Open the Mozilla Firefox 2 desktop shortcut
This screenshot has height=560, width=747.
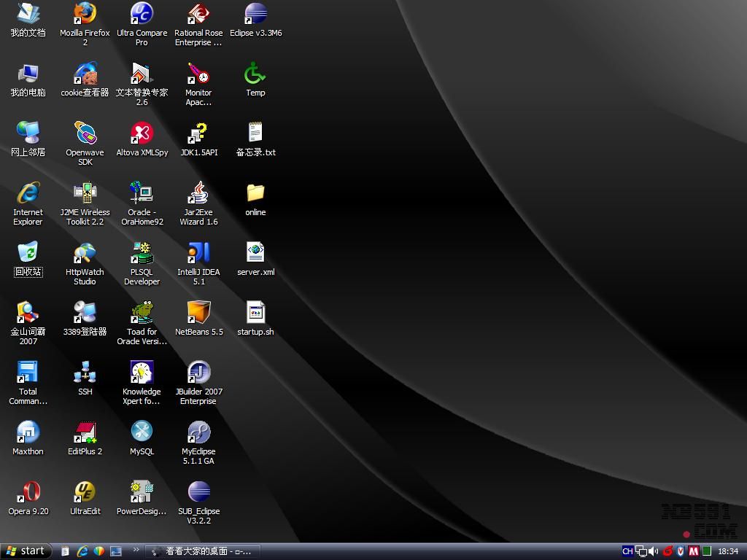[x=85, y=14]
